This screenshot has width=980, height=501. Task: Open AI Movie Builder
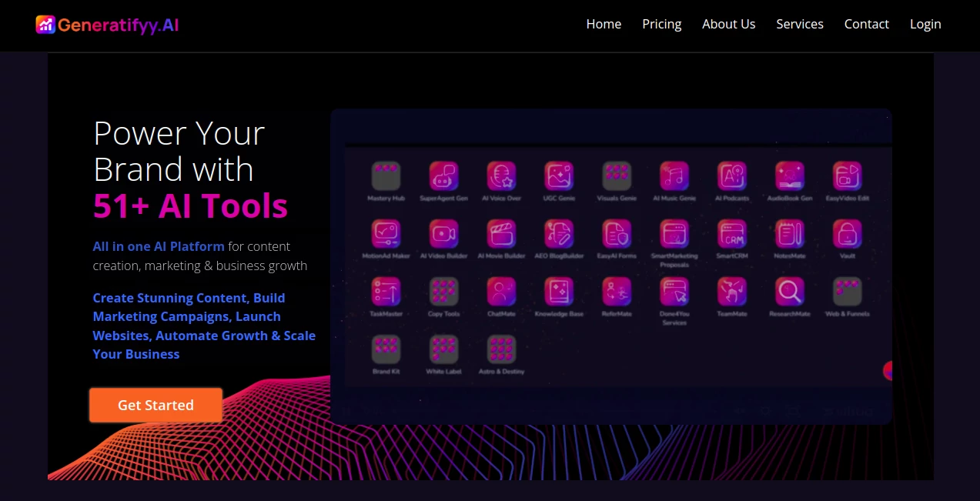click(500, 232)
